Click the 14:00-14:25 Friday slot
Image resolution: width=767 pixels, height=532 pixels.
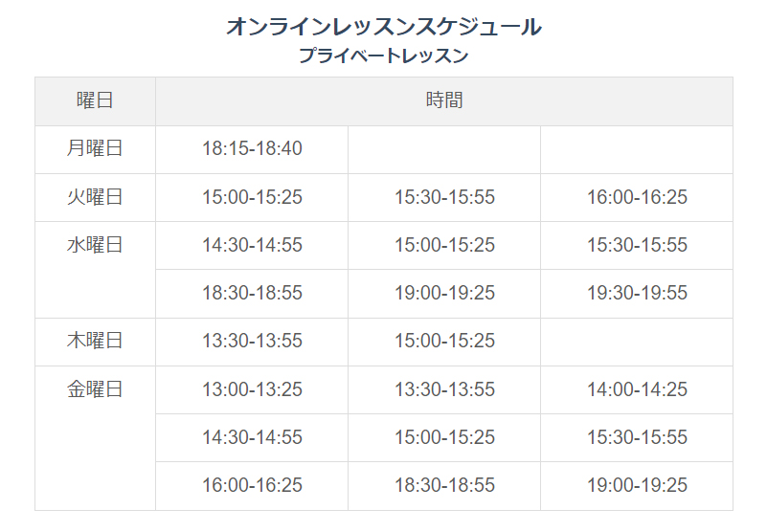pyautogui.click(x=637, y=389)
